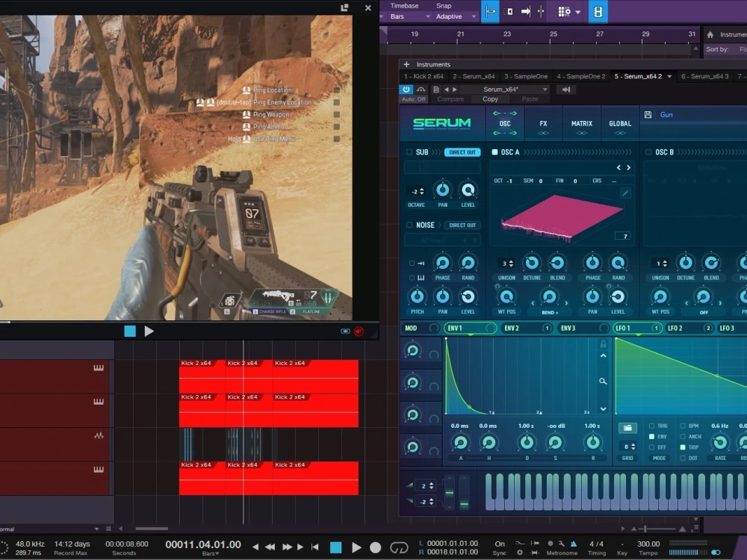Open the transport Bars time format dropdown

(x=210, y=553)
